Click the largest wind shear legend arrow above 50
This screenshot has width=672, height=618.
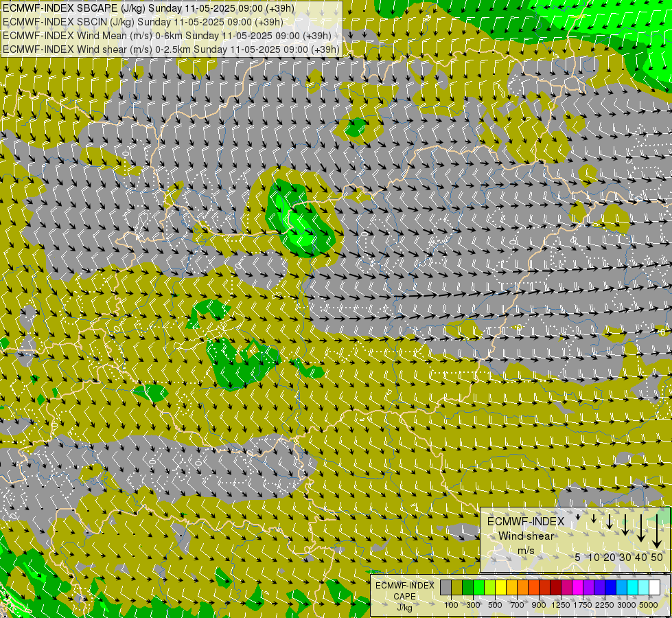(657, 531)
